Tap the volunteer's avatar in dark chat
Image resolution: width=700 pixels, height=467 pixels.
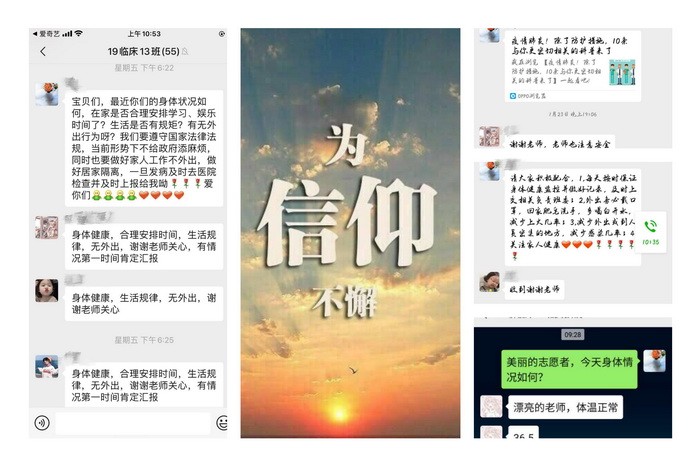coord(491,406)
